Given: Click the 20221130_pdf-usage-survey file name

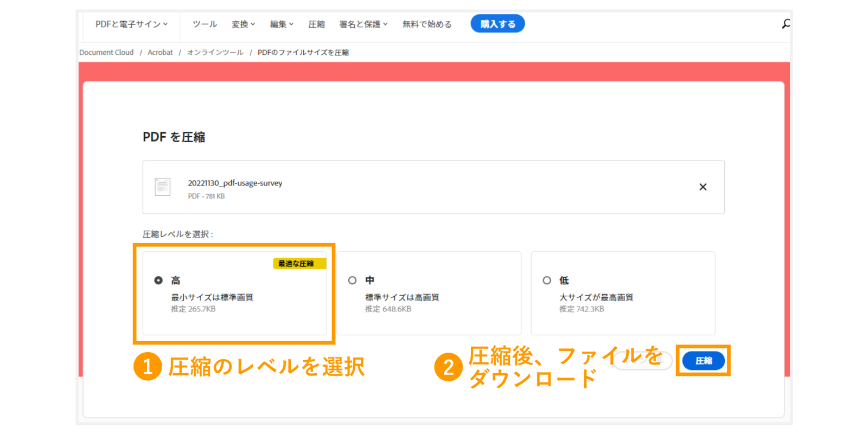Looking at the screenshot, I should [x=235, y=183].
